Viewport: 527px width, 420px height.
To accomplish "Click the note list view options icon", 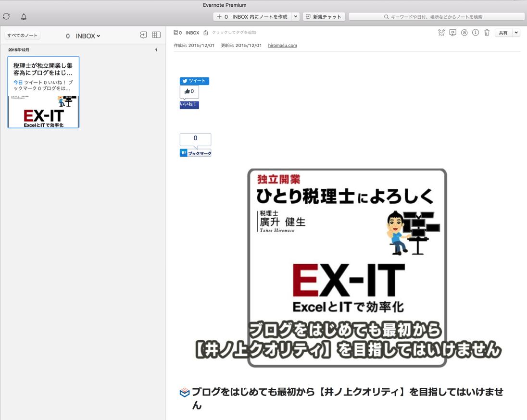I will pos(156,35).
